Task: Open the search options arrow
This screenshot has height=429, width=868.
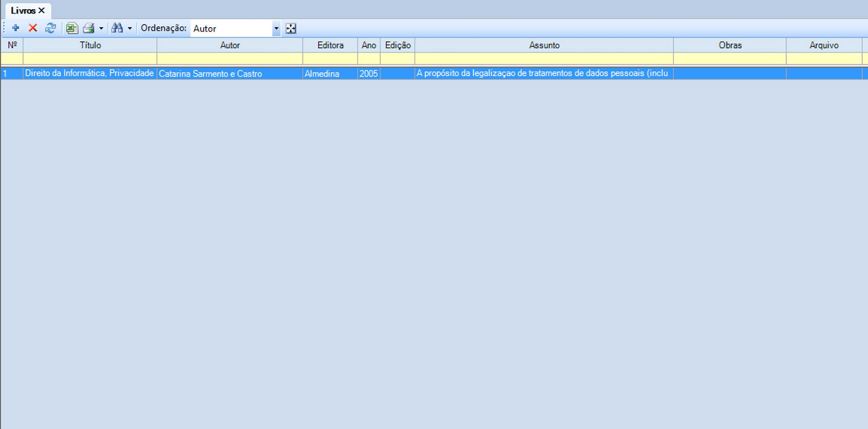Action: coord(129,28)
